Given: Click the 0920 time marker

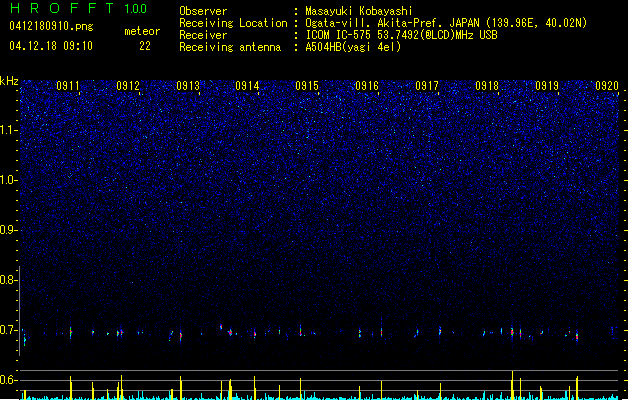Looking at the screenshot, I should pyautogui.click(x=607, y=86).
